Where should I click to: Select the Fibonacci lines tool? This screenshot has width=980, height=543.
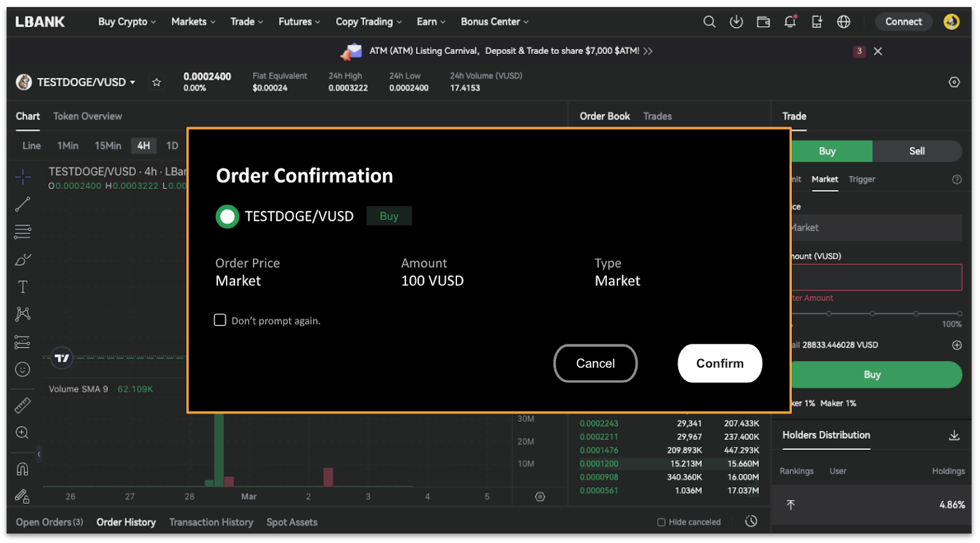(23, 232)
